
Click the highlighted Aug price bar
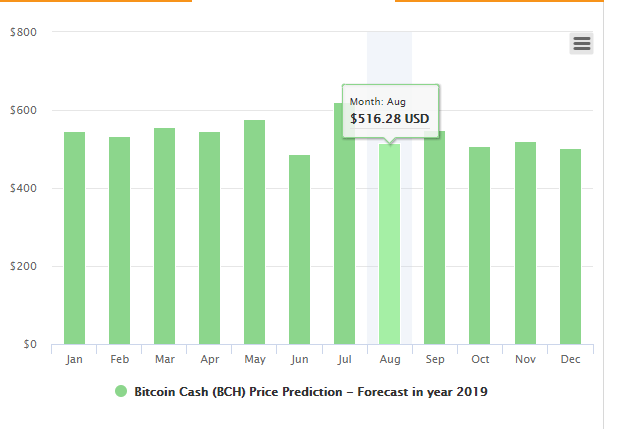click(390, 244)
